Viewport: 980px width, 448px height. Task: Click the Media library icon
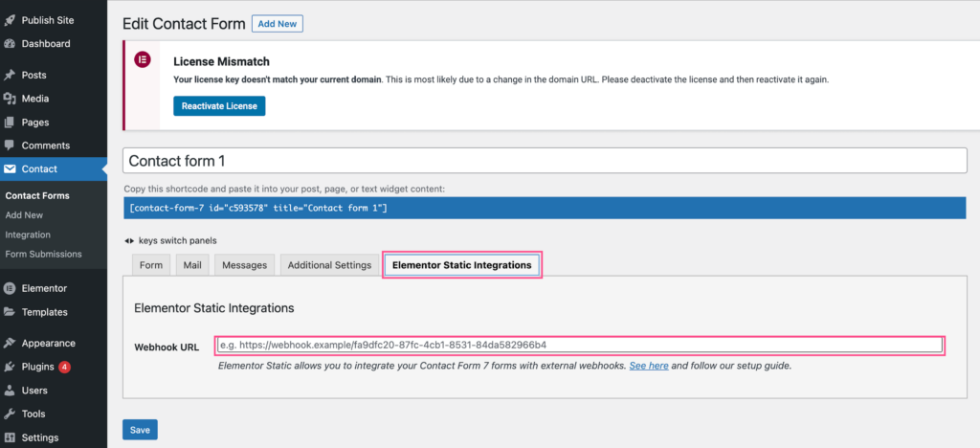(x=10, y=99)
